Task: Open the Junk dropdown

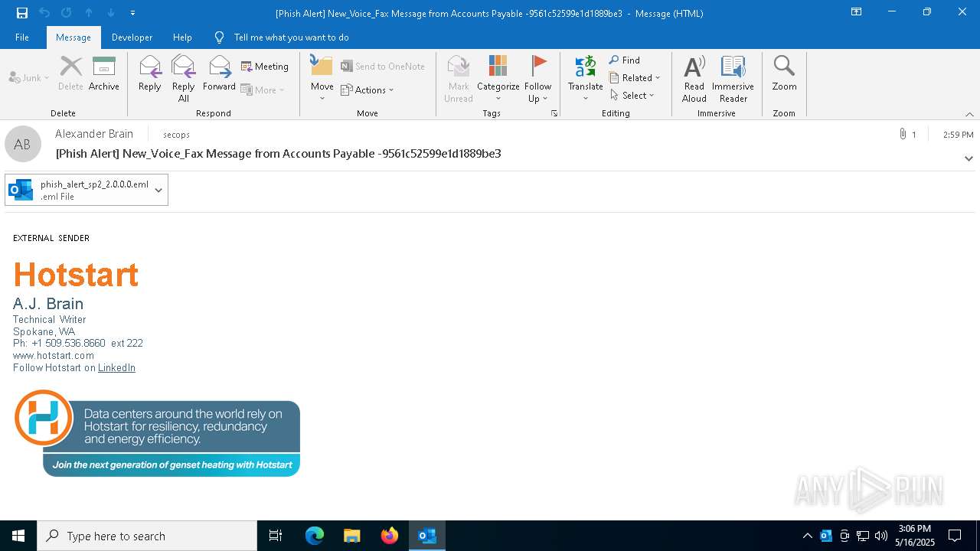Action: coord(29,77)
